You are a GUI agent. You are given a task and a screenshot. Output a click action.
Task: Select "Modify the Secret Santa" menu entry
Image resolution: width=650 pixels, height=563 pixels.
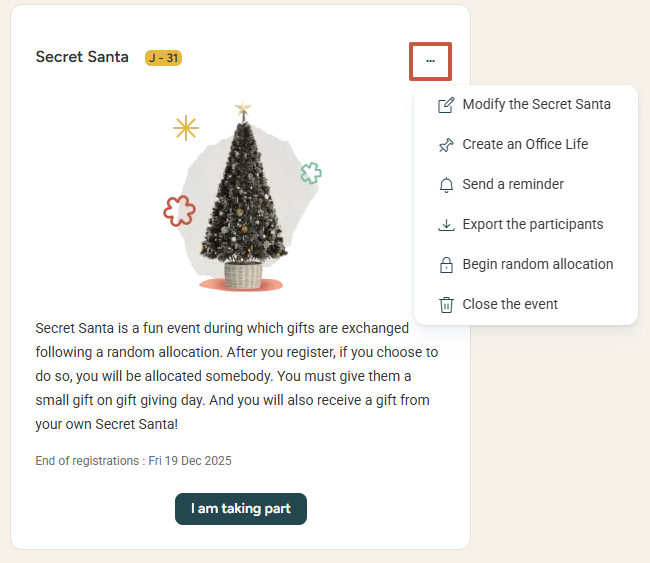click(x=536, y=104)
